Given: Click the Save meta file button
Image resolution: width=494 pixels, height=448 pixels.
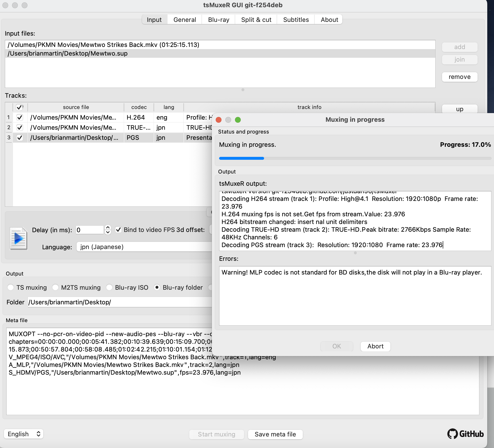Looking at the screenshot, I should point(275,434).
